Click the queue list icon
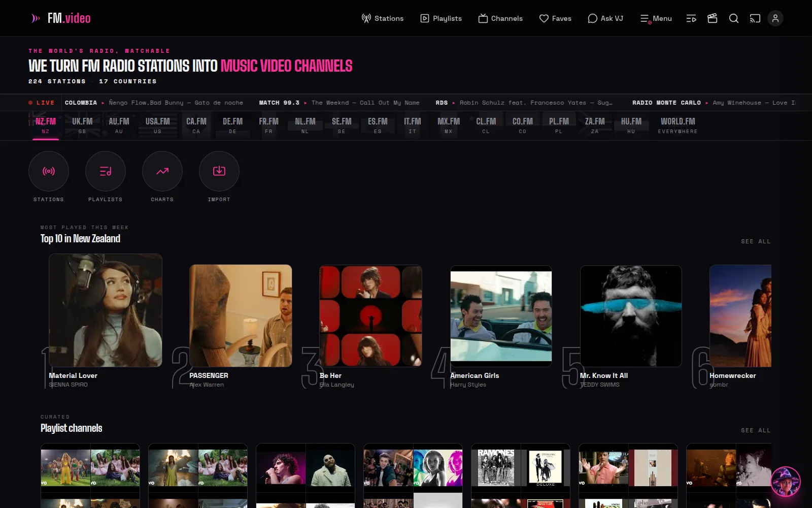The image size is (812, 508). click(691, 18)
